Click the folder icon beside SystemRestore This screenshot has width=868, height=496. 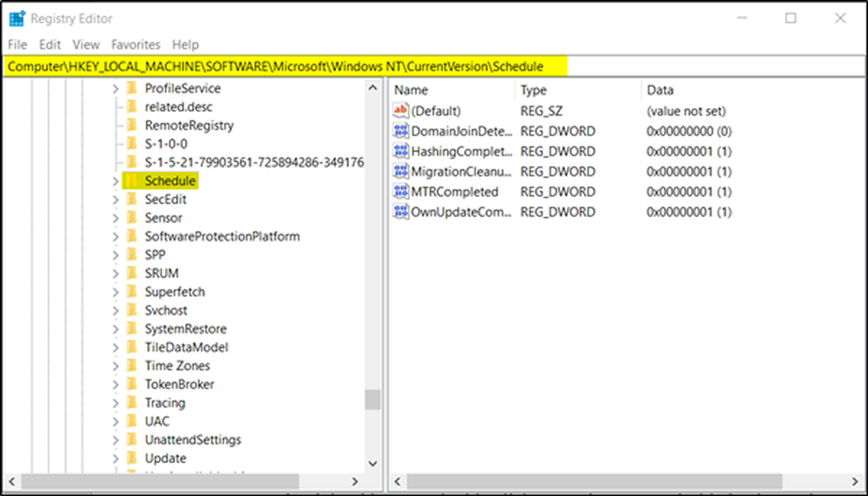[x=132, y=329]
